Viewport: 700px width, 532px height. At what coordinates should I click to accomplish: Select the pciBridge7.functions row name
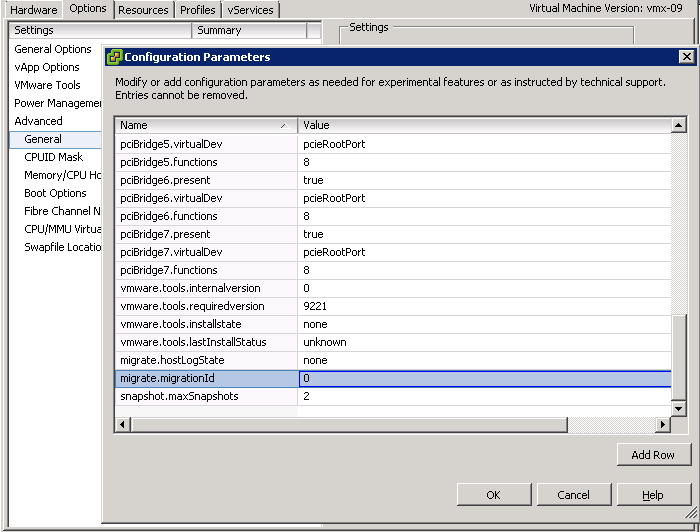169,270
